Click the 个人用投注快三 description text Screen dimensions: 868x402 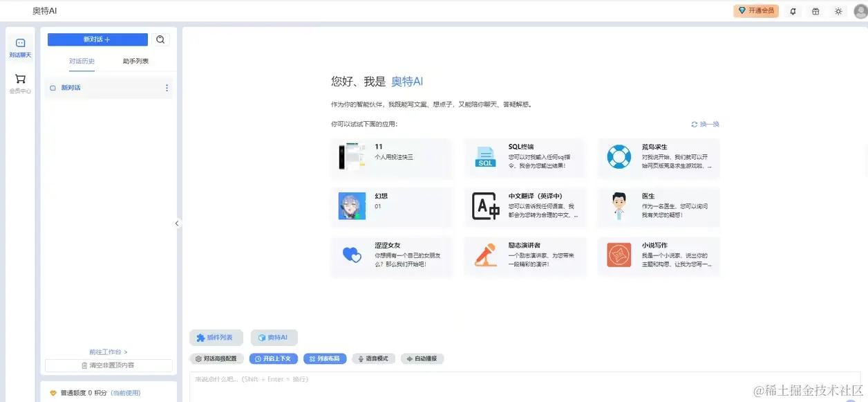point(394,157)
